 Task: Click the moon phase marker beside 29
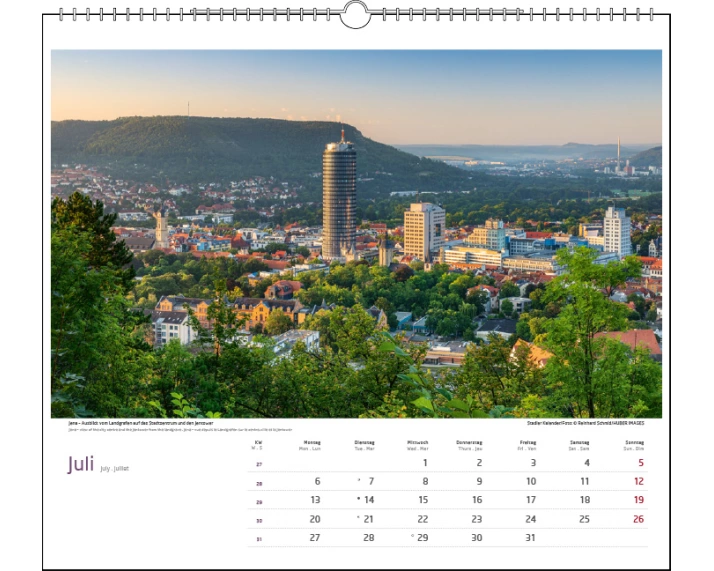(x=412, y=537)
